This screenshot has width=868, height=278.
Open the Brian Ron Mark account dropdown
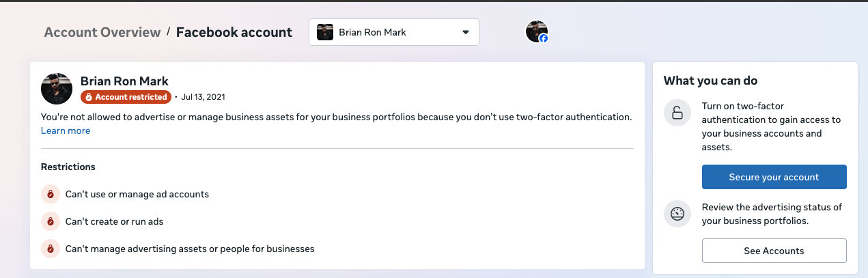(393, 32)
